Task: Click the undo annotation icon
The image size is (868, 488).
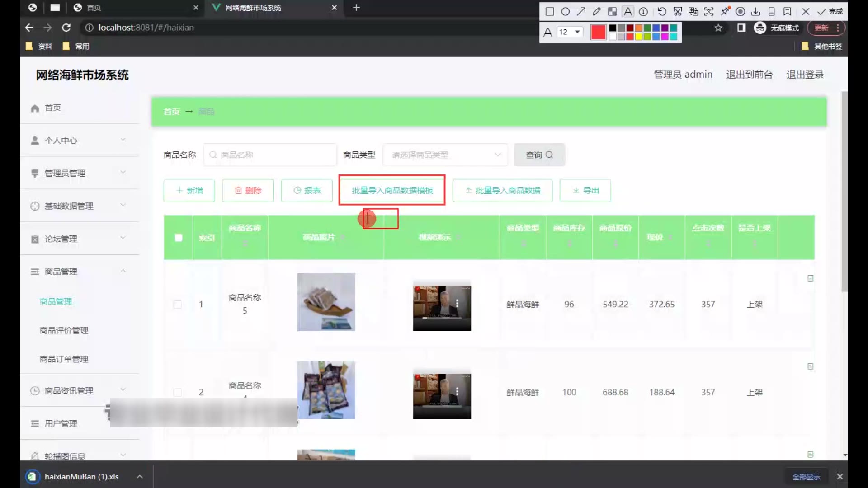Action: 662,12
